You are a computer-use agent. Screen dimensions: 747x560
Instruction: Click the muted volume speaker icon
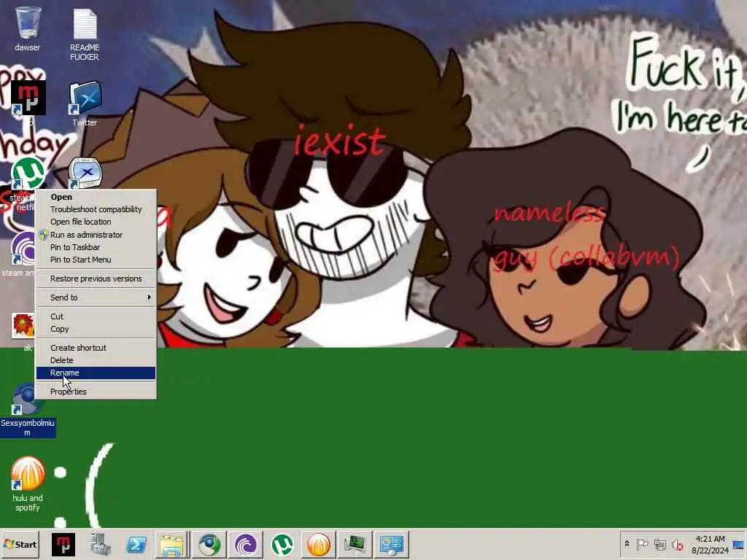(677, 544)
